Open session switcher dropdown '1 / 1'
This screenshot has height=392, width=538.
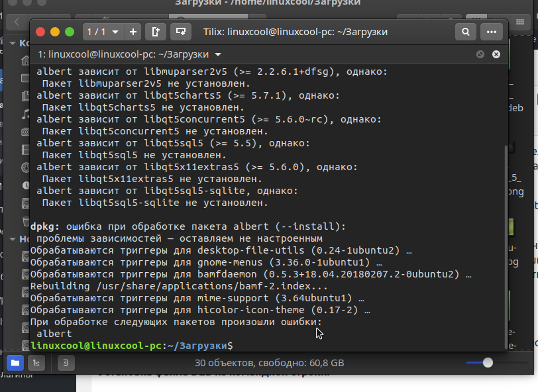tap(103, 31)
